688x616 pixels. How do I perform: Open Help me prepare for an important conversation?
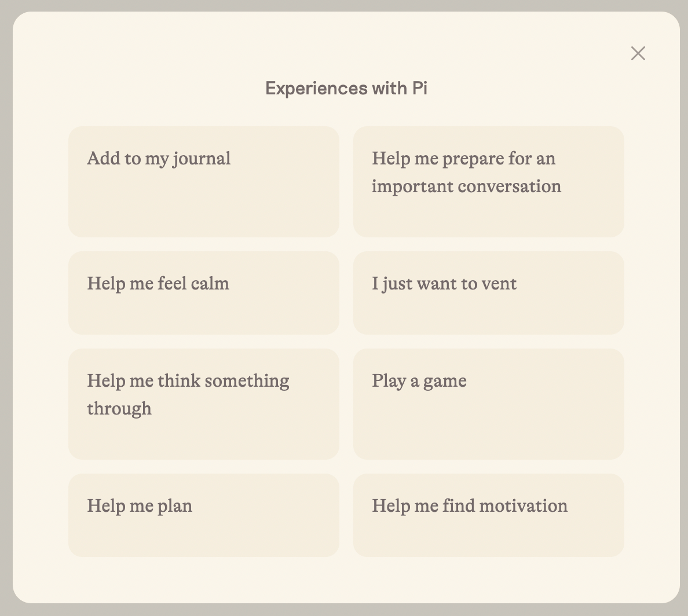(488, 181)
